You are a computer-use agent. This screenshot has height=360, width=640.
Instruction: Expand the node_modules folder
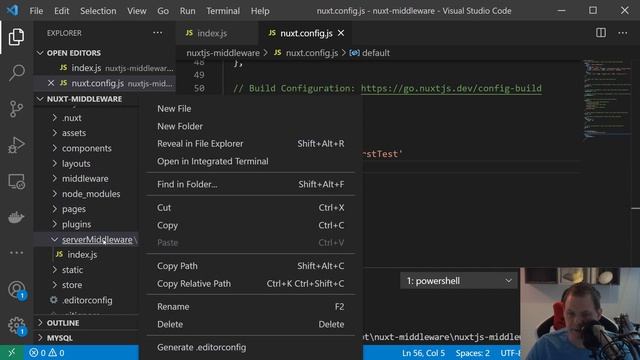click(x=91, y=193)
